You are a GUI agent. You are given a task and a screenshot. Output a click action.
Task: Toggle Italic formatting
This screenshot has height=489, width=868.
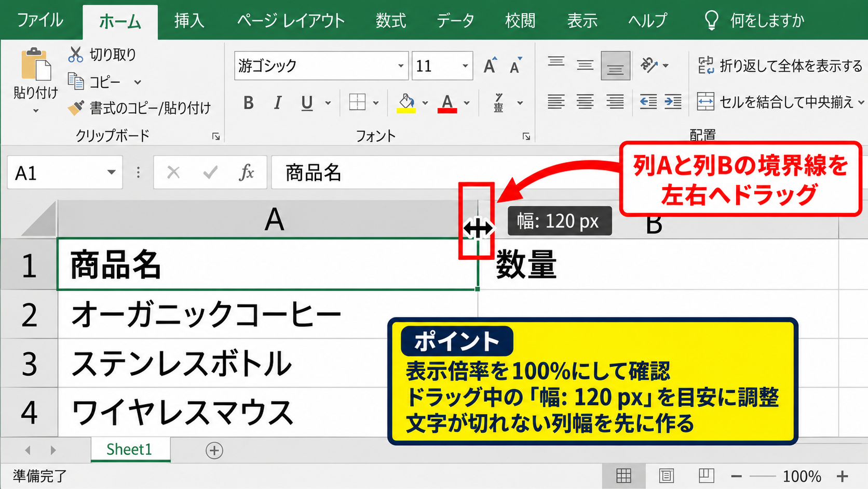click(278, 103)
